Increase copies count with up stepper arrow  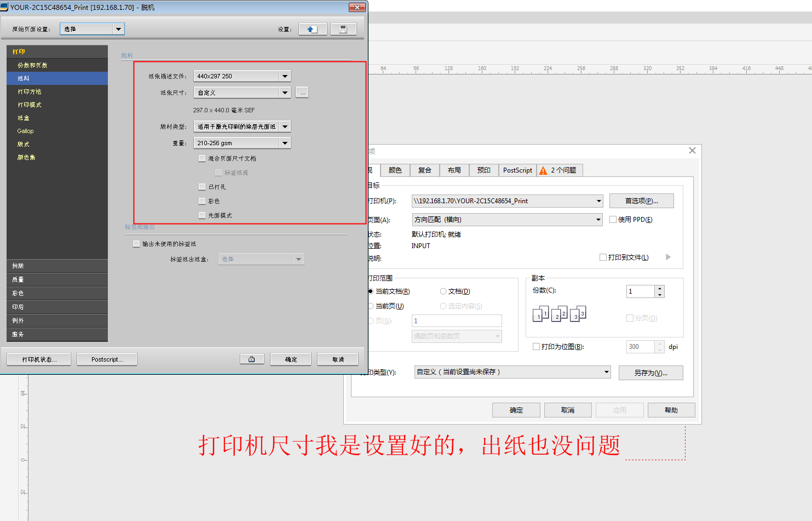(x=660, y=288)
